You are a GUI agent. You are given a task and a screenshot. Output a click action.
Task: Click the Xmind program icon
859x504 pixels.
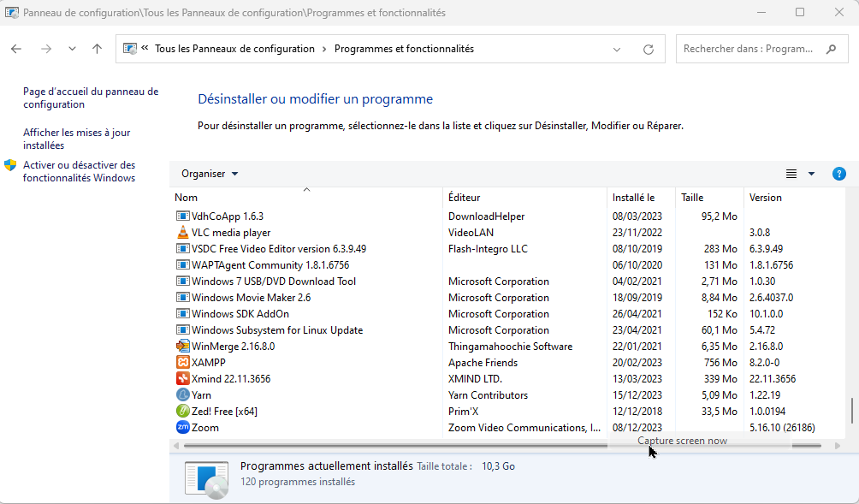click(x=182, y=379)
